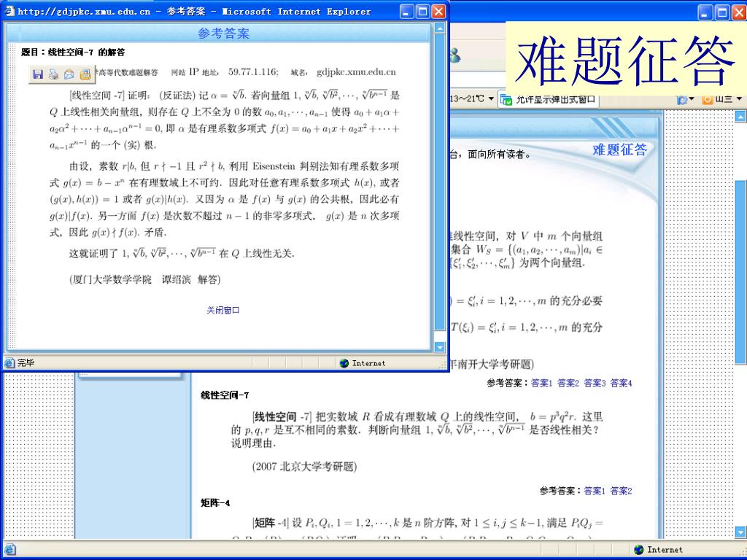Click the page icon in main window status bar
The height and width of the screenshot is (560, 747).
9,549
